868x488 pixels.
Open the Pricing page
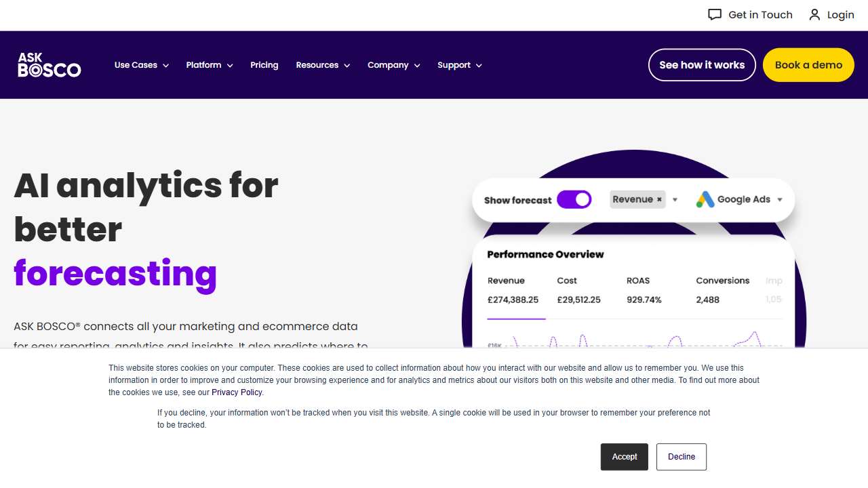(x=264, y=65)
